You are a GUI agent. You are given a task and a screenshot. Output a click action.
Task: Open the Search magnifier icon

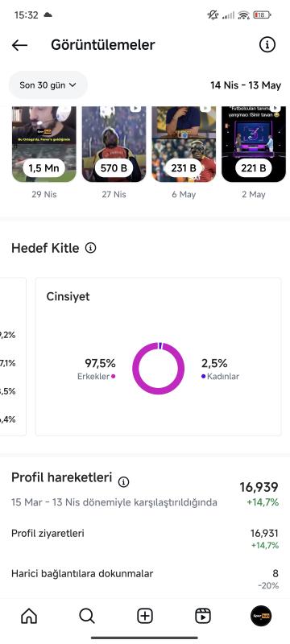[87, 616]
